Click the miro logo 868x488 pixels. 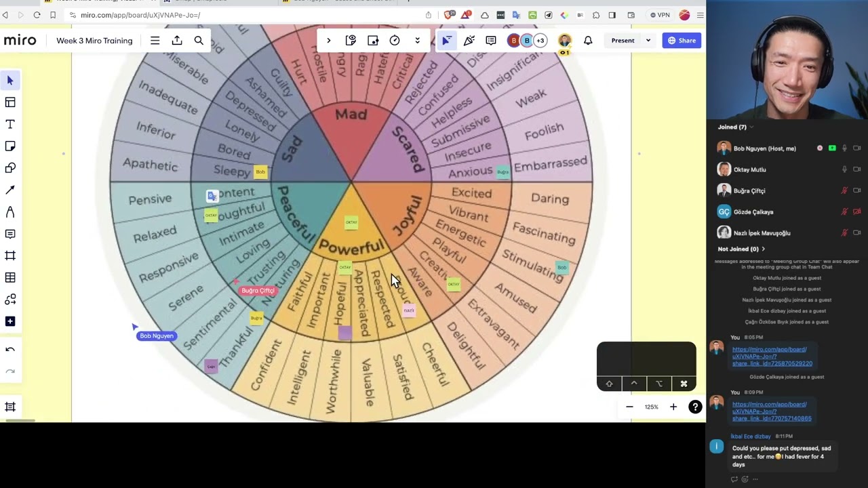click(20, 41)
